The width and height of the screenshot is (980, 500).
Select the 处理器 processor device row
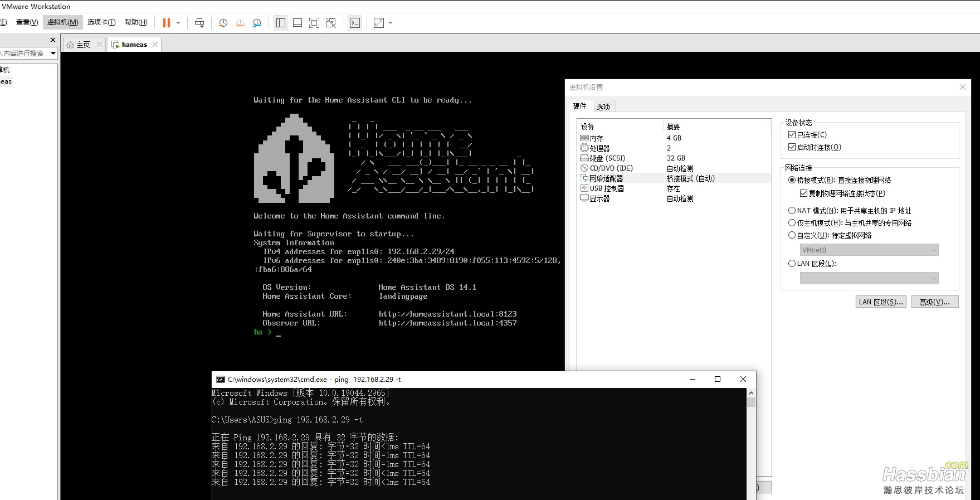pyautogui.click(x=674, y=148)
